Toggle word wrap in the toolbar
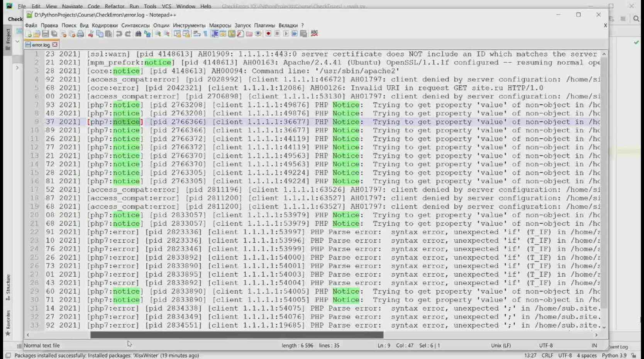The height and width of the screenshot is (359, 644). click(x=197, y=34)
